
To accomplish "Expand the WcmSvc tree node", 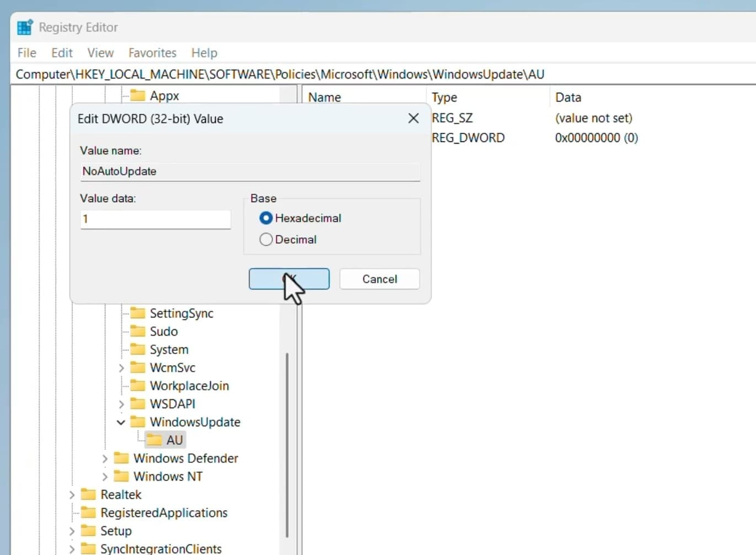I will click(121, 368).
